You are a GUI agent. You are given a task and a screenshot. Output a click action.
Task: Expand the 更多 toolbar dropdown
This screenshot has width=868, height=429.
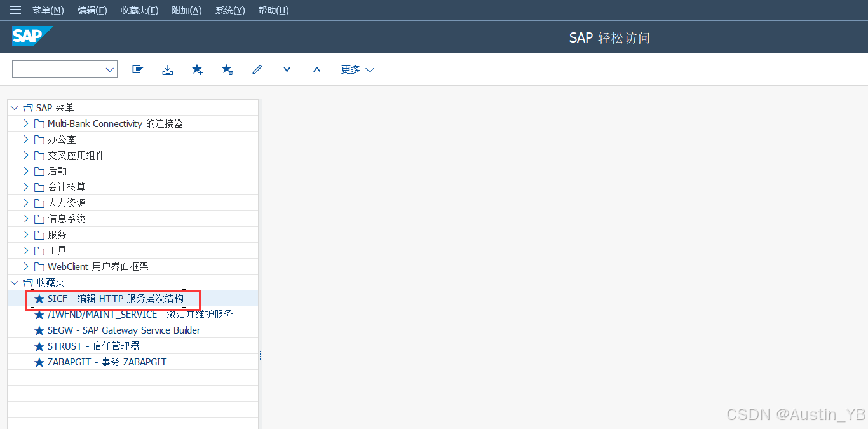(357, 69)
